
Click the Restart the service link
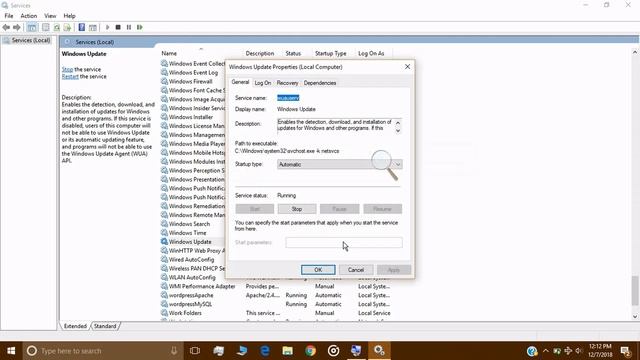pyautogui.click(x=70, y=76)
